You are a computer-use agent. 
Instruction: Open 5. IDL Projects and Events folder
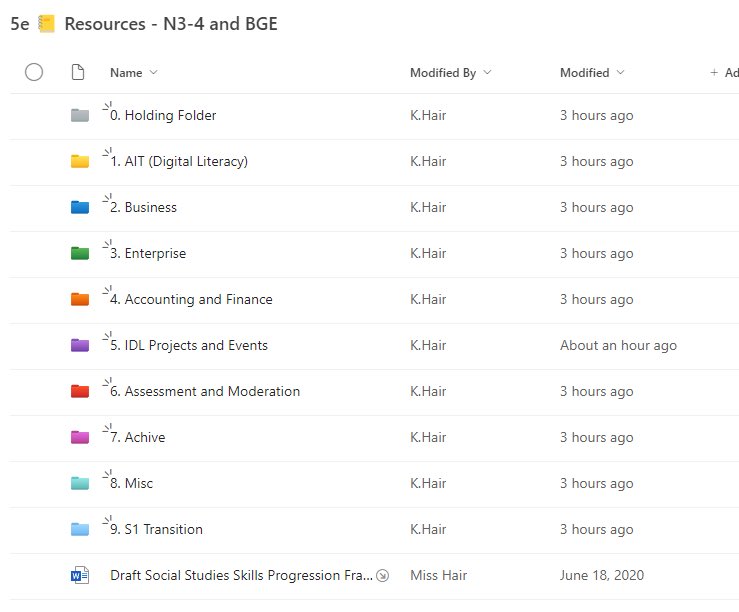pyautogui.click(x=189, y=345)
